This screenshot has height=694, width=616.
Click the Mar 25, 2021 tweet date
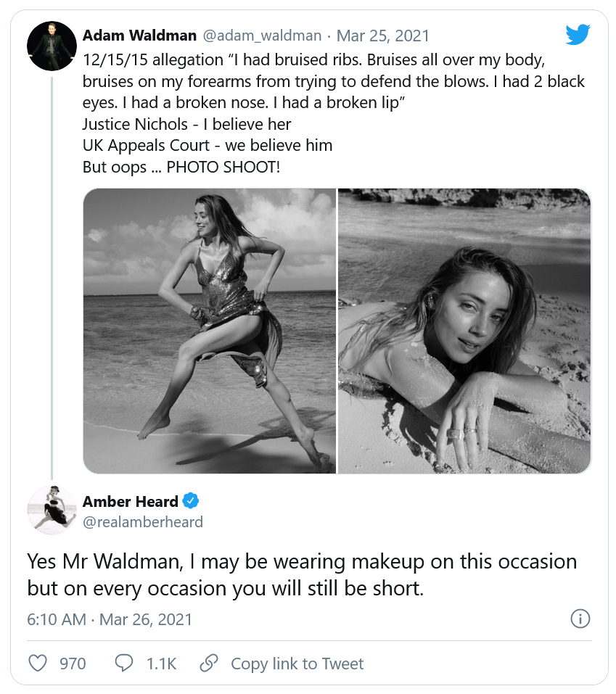coord(384,36)
